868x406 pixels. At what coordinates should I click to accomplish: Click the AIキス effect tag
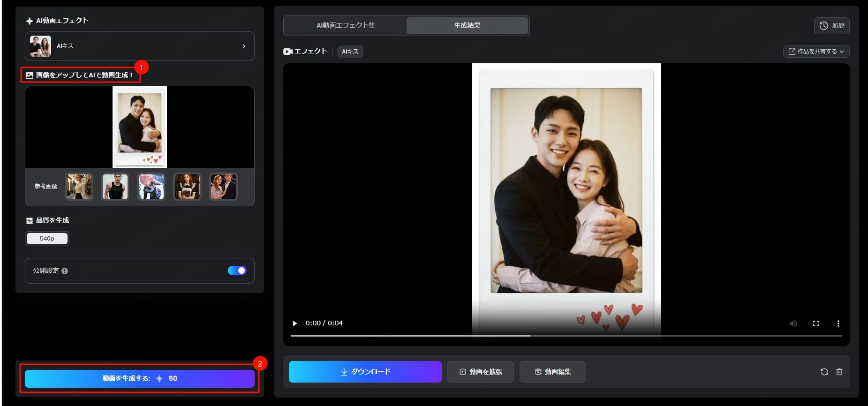[x=350, y=52]
